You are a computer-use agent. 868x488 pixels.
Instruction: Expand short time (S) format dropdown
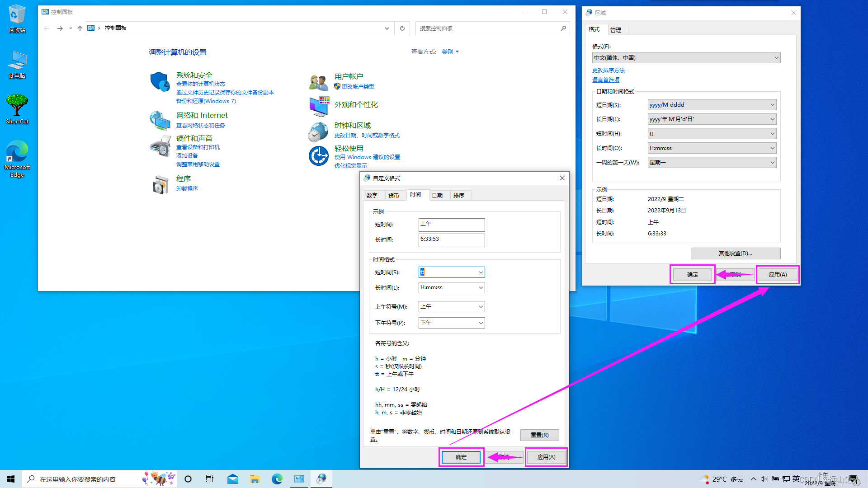(481, 272)
